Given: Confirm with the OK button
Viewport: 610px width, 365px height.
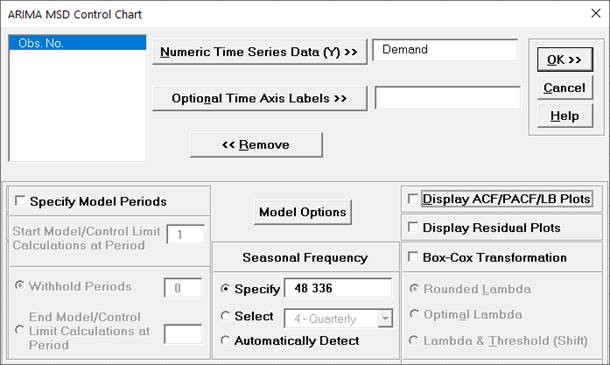Looking at the screenshot, I should [x=564, y=60].
